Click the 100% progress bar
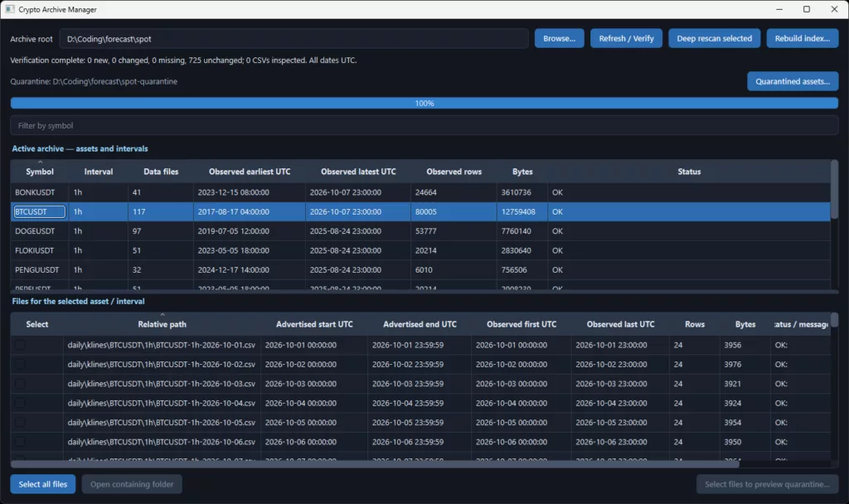Screen dimensions: 849x504 [x=424, y=103]
